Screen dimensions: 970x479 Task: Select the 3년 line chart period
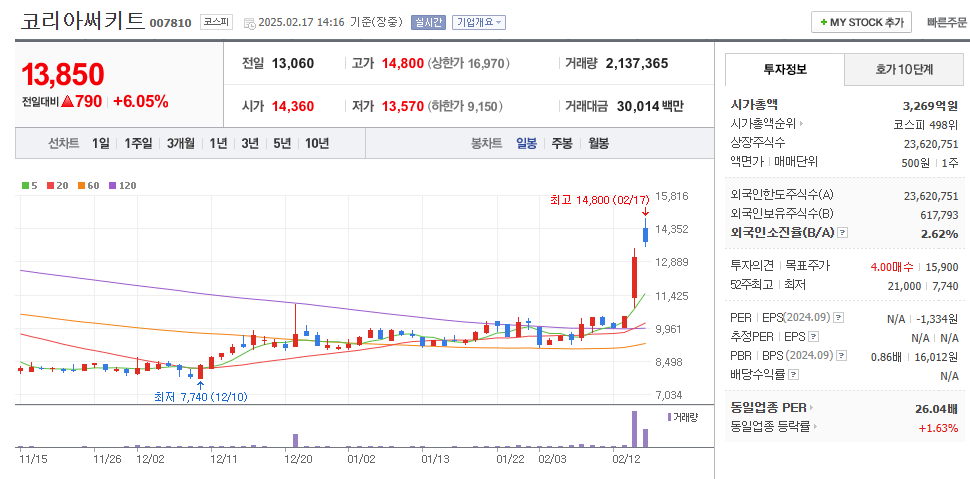pyautogui.click(x=250, y=144)
